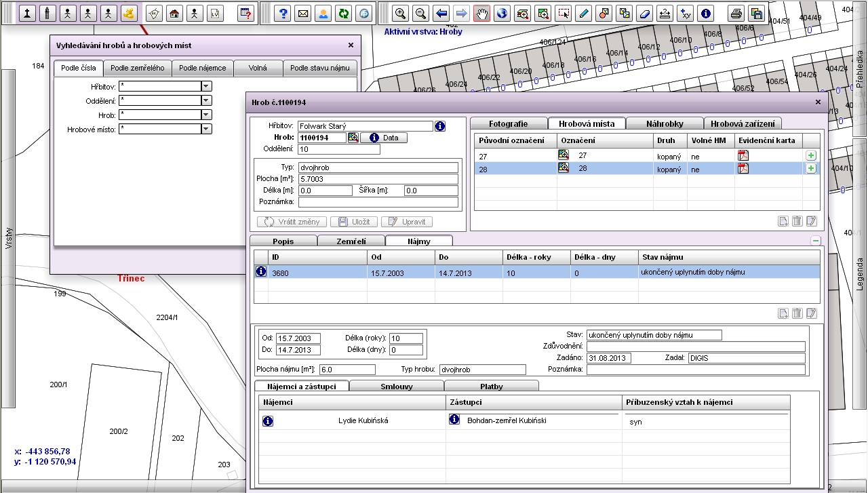868x493 pixels.
Task: Switch to Podle stavu nájmu tab
Action: click(320, 68)
